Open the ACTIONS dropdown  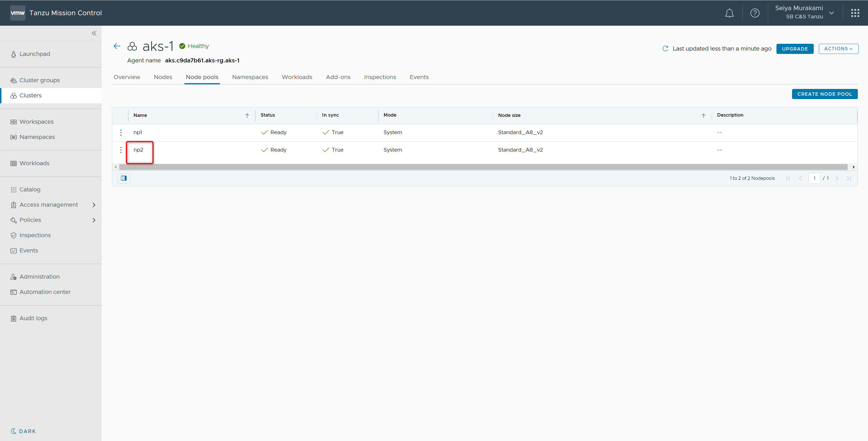(838, 49)
